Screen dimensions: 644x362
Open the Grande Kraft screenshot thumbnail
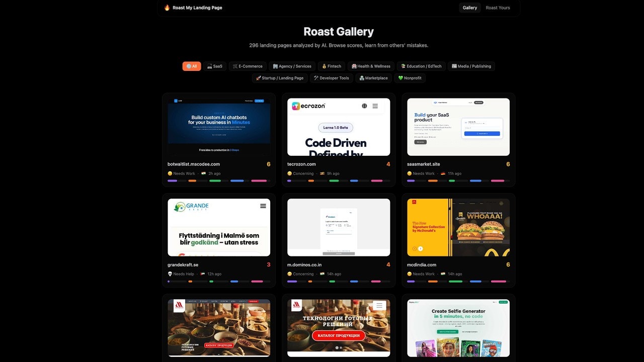pyautogui.click(x=219, y=227)
